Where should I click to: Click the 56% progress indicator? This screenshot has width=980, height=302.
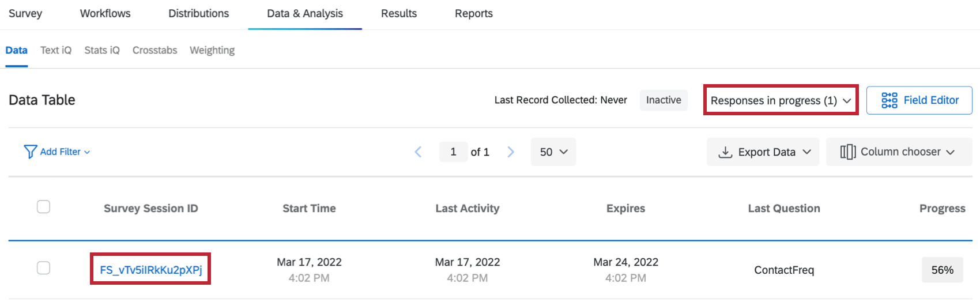pyautogui.click(x=942, y=270)
